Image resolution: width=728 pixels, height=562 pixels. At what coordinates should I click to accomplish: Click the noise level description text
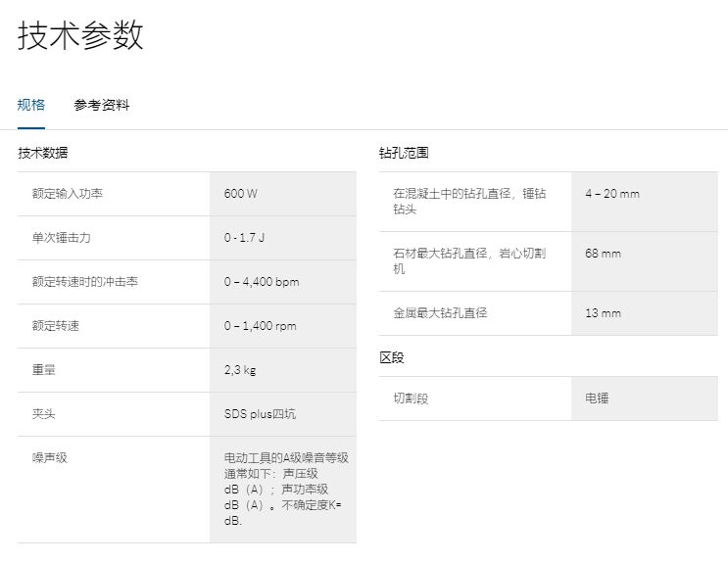pos(282,489)
